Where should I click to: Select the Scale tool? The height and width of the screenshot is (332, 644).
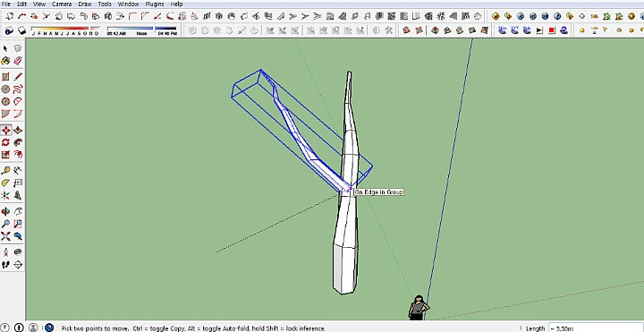[5, 155]
